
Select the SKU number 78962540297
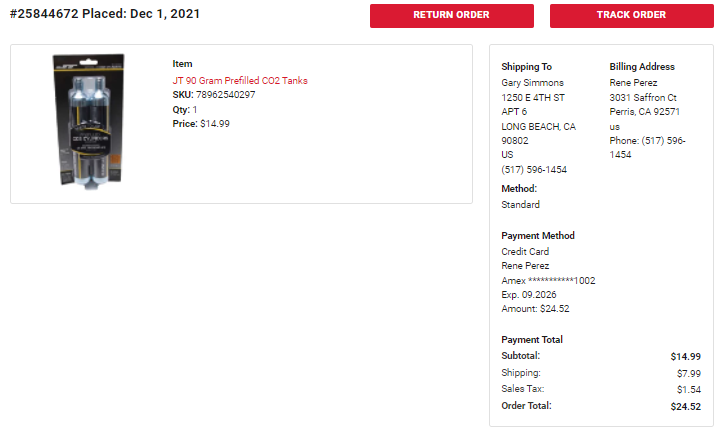click(x=225, y=95)
